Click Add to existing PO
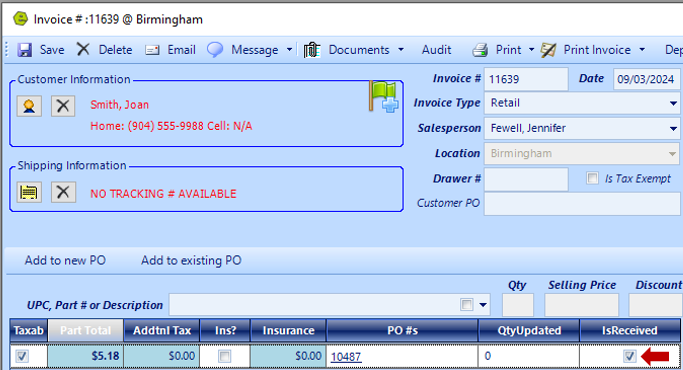Screen dimensions: 683x370 pyautogui.click(x=191, y=261)
